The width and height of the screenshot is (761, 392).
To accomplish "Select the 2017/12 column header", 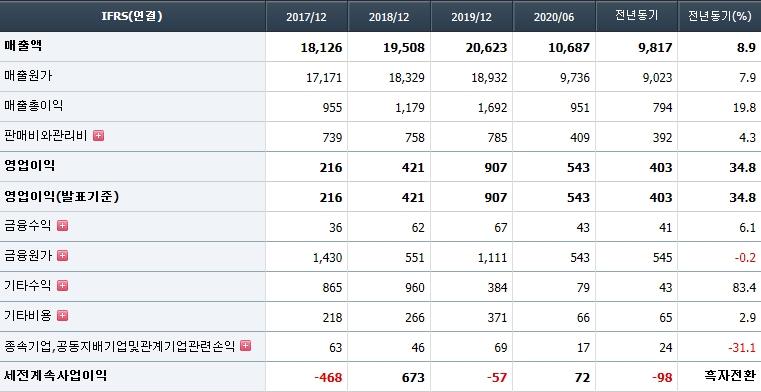I will click(307, 16).
